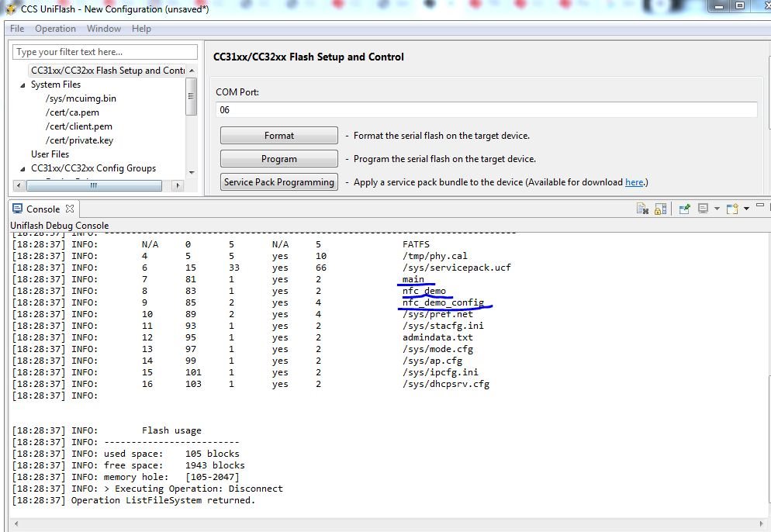Click the /sys/dhcpsrv.cfg console entry
Viewport: 771px width, 532px height.
pyautogui.click(x=446, y=384)
